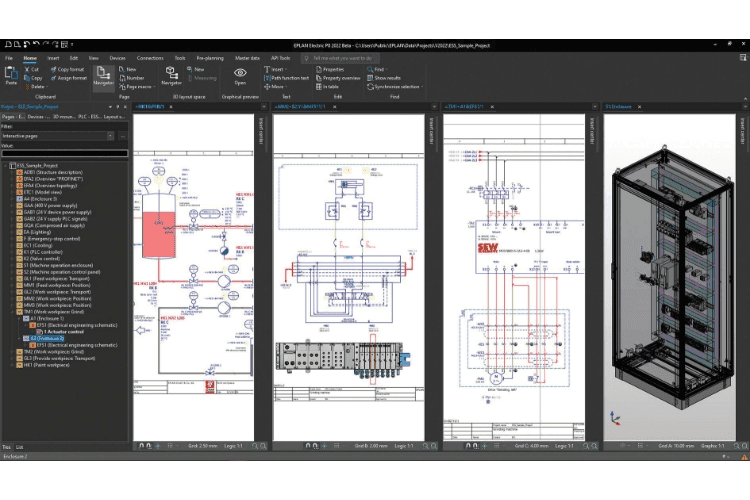Screen dimensions: 750x500
Task: Switch to the Insert ribbon tab
Action: pyautogui.click(x=53, y=58)
